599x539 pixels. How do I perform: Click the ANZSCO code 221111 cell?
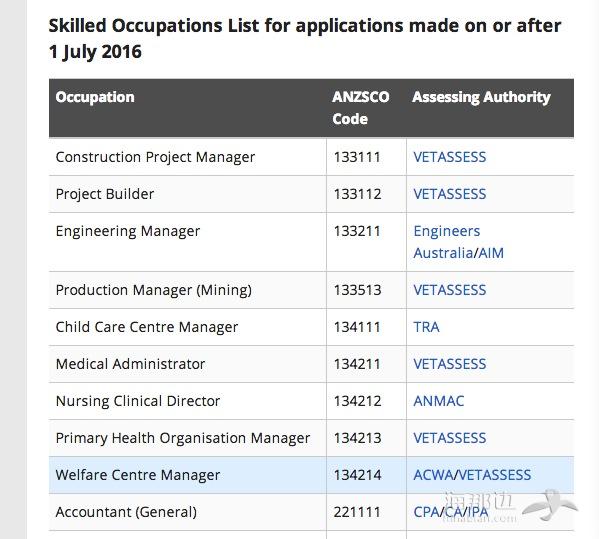366,512
